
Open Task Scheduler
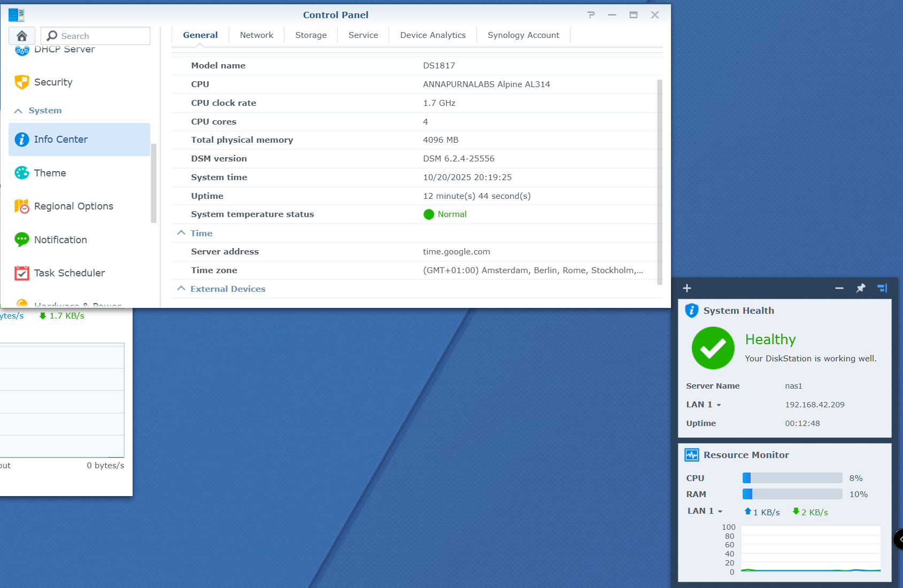pyautogui.click(x=69, y=273)
